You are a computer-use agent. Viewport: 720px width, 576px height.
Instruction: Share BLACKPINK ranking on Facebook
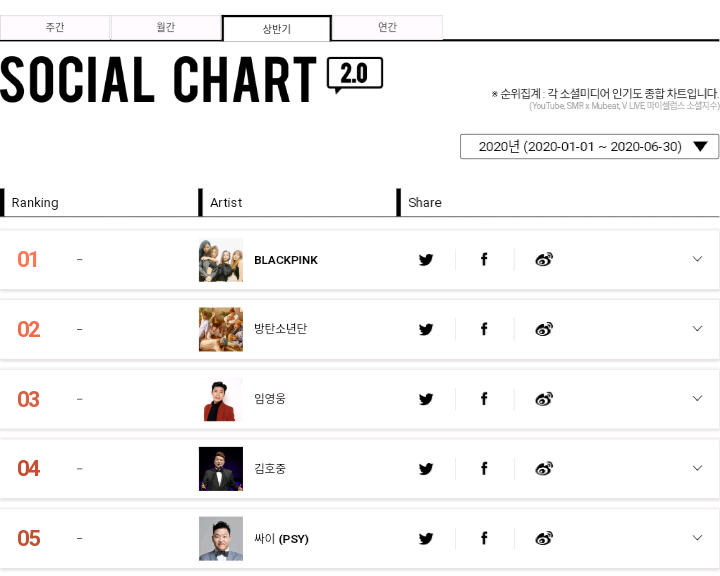pyautogui.click(x=484, y=260)
